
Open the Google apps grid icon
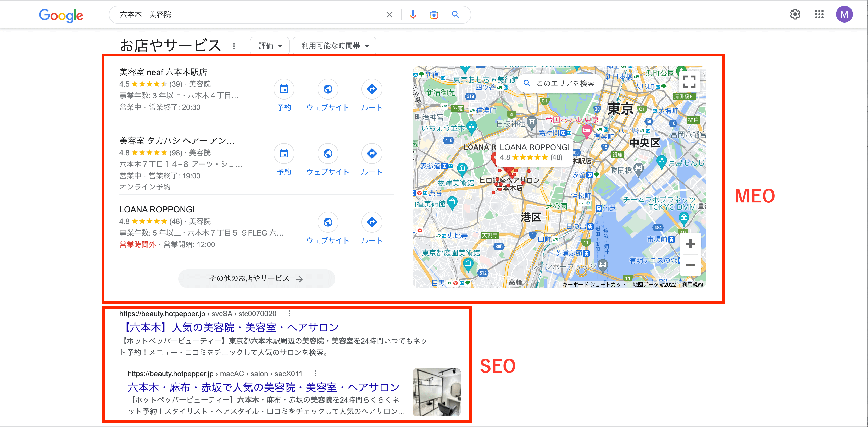[x=819, y=14]
